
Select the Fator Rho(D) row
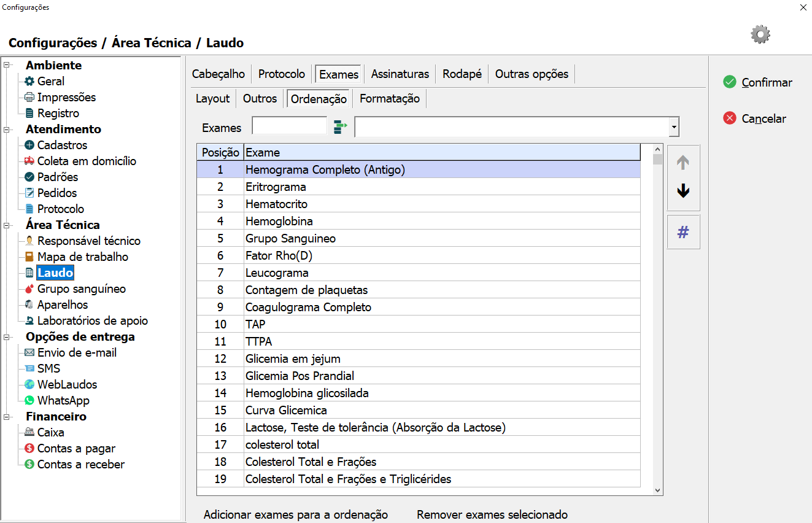point(419,255)
